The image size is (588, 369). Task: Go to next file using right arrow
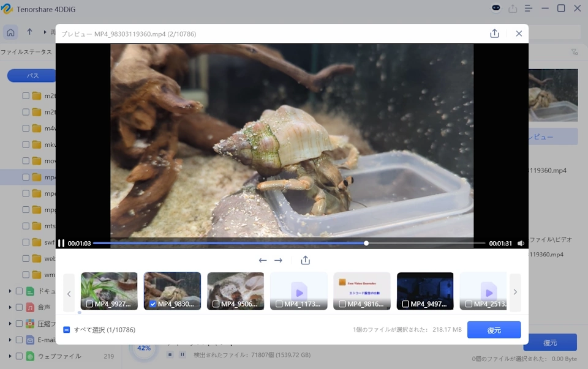pyautogui.click(x=278, y=261)
